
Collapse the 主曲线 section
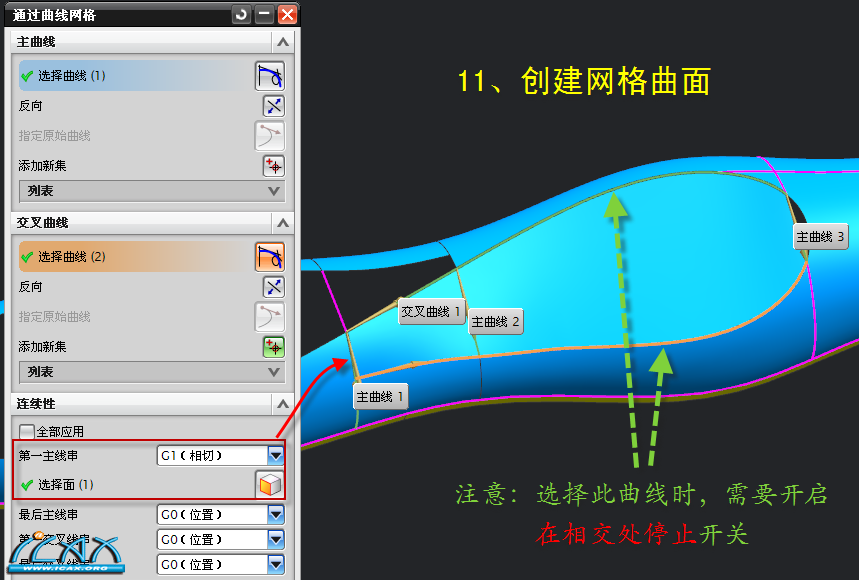[283, 42]
